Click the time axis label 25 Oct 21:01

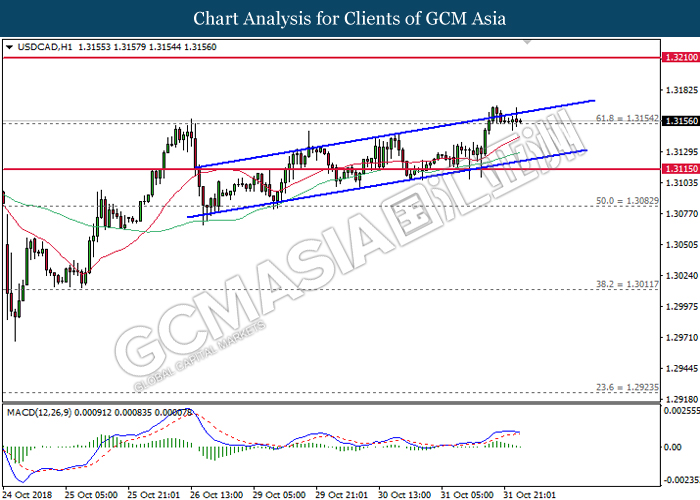(154, 495)
